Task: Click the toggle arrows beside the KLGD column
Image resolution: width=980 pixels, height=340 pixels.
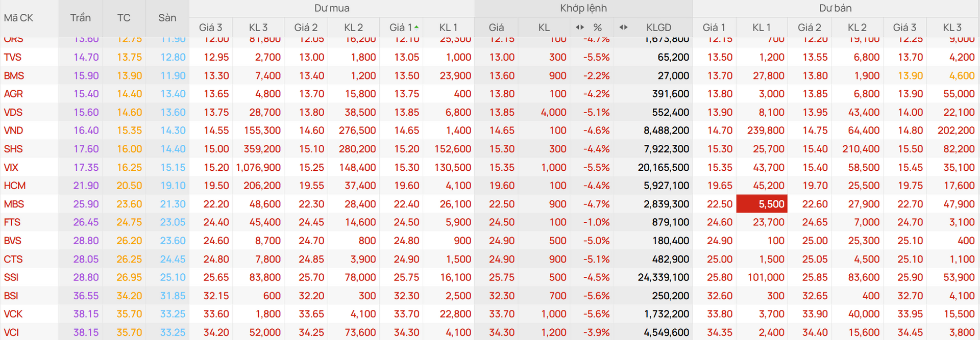Action: [x=623, y=27]
